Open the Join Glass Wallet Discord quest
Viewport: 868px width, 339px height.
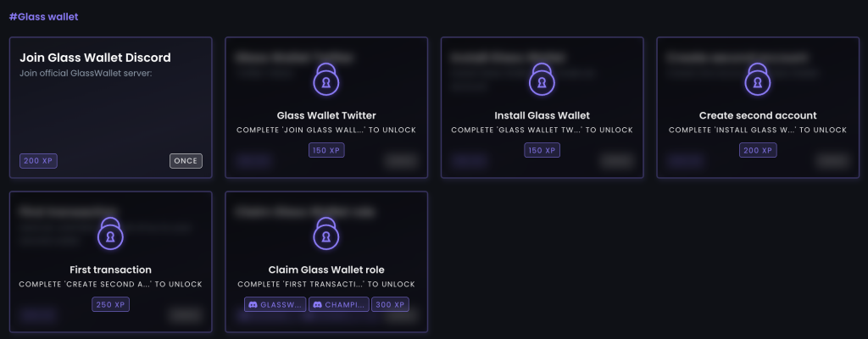click(x=111, y=108)
